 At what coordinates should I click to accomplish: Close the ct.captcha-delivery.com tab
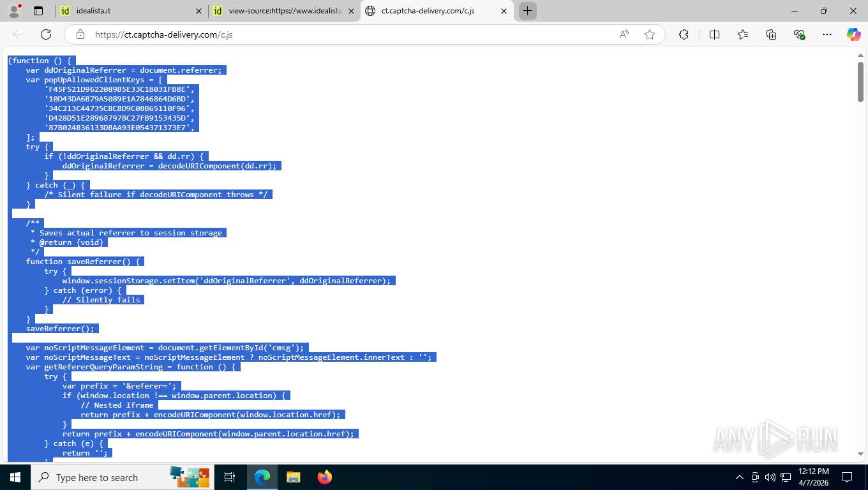[504, 11]
